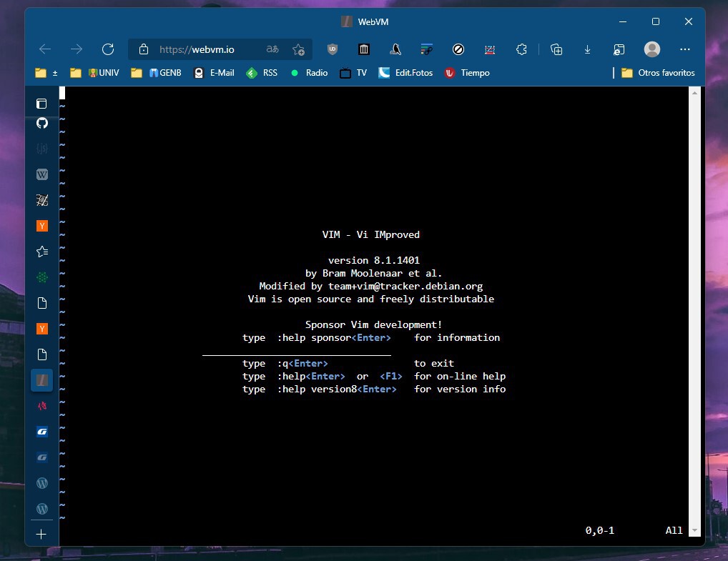Toggle the vertical tabs pane
The width and height of the screenshot is (728, 561).
[x=42, y=103]
